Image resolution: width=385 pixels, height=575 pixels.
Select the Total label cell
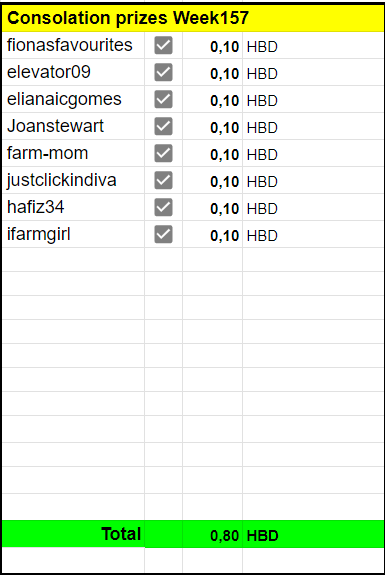click(73, 534)
